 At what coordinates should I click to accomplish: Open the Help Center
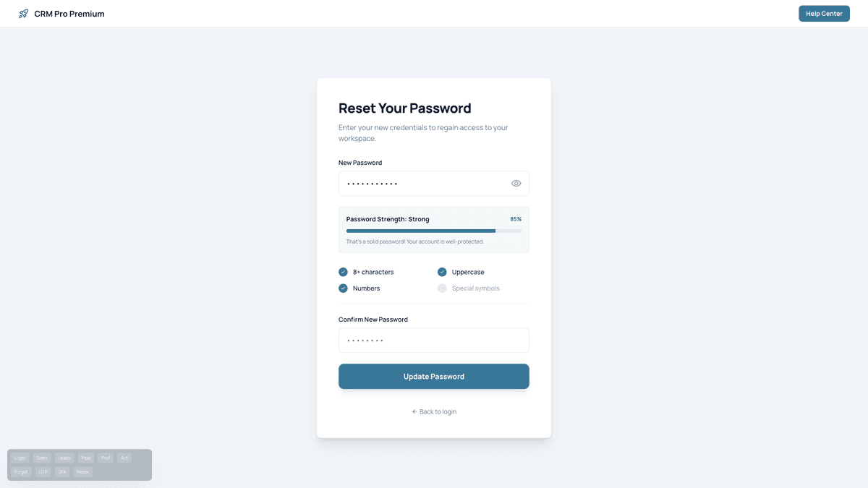click(x=824, y=13)
